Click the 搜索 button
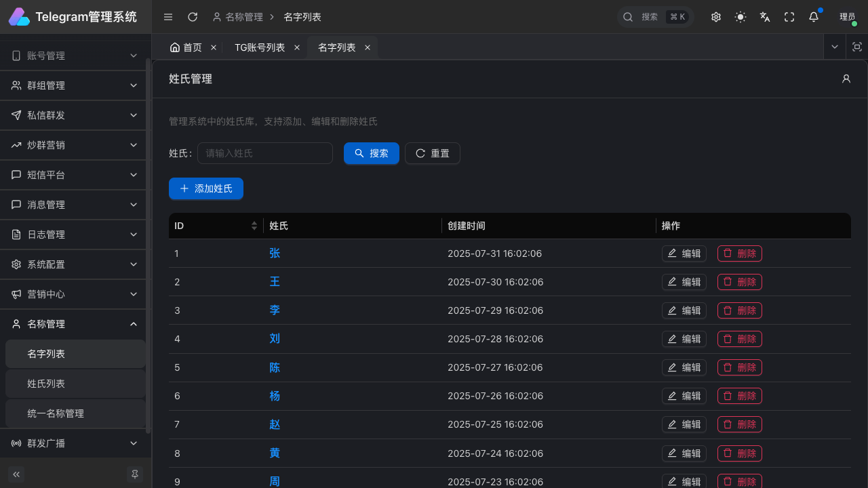This screenshot has height=488, width=868. [x=372, y=153]
